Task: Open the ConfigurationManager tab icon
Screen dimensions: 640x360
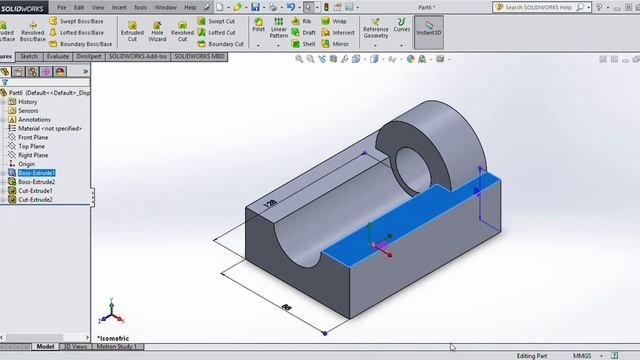Action: click(x=32, y=72)
